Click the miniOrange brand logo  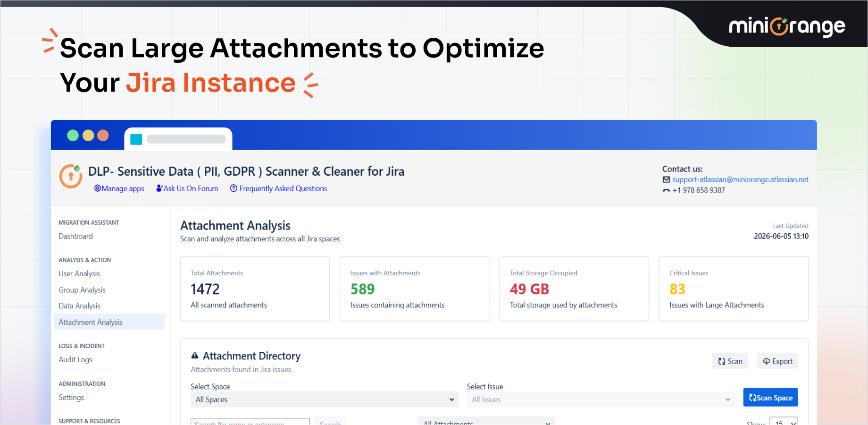click(x=787, y=26)
